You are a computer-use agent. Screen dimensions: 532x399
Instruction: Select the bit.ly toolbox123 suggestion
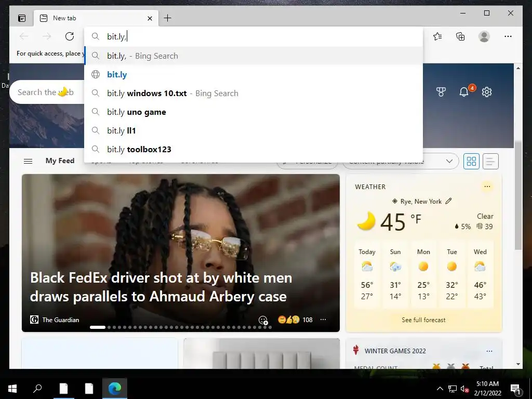254,149
